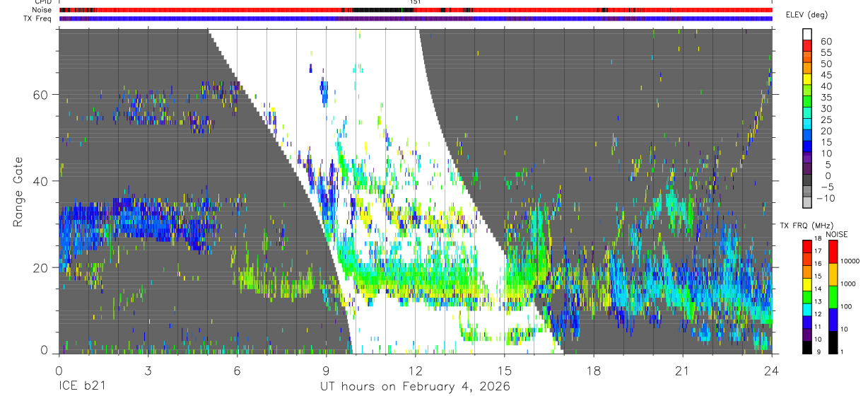Click the 'ELEV (deg)' legend title
This screenshot has width=868, height=401.
point(807,15)
